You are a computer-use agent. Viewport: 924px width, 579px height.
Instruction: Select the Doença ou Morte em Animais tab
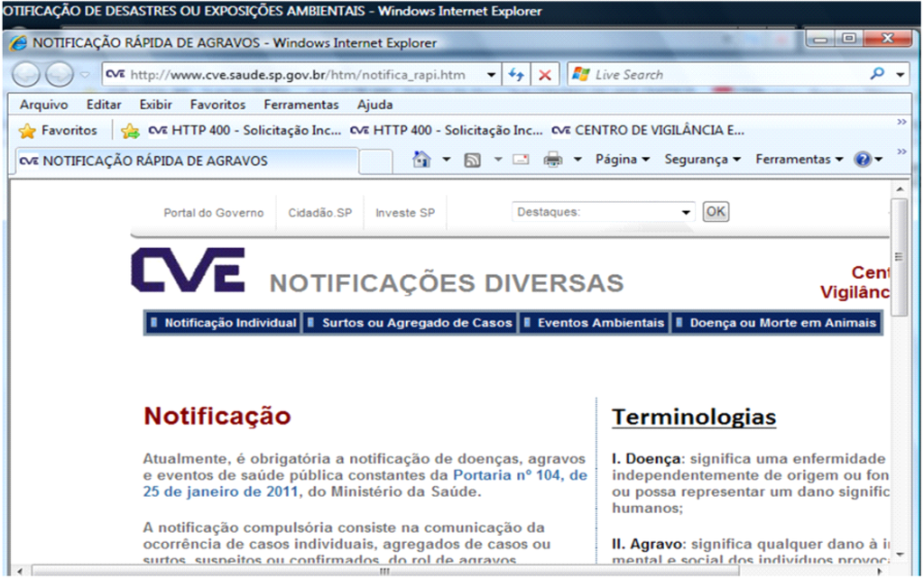[777, 323]
